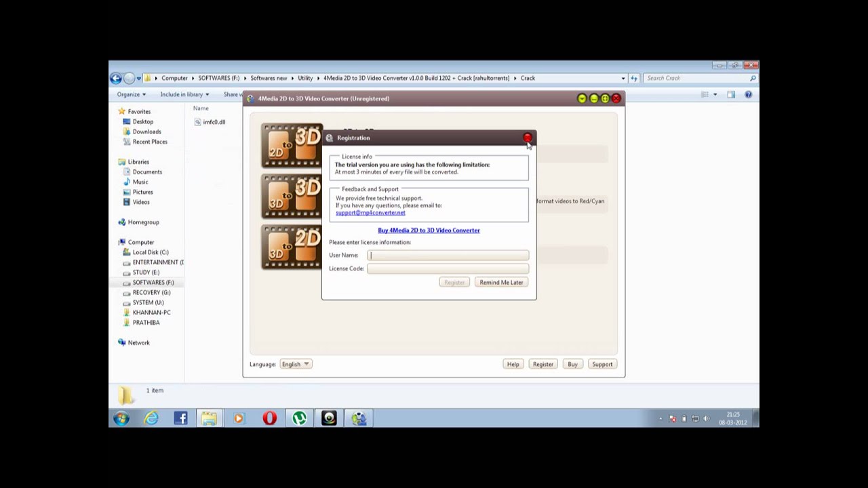Open the Pictures library
Viewport: 868px width, 488px height.
point(142,192)
